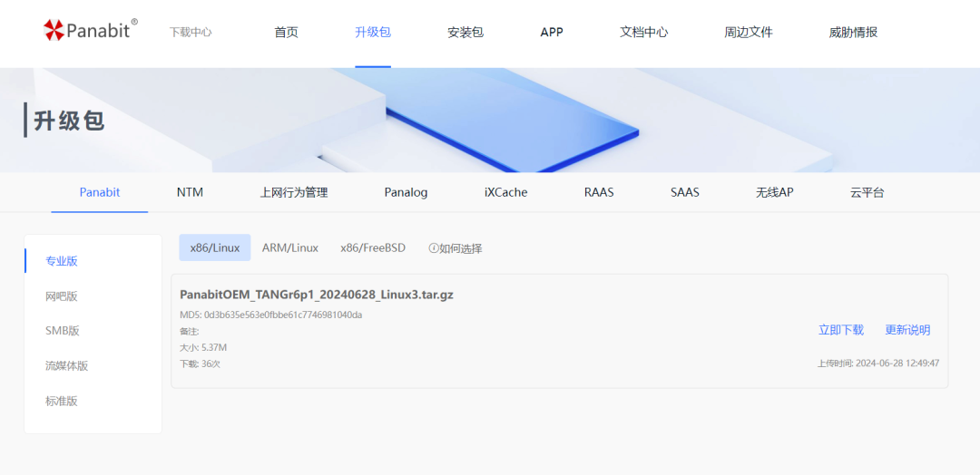Choose the x86/FreeBSD platform tab
Viewport: 980px width, 475px height.
[x=373, y=247]
